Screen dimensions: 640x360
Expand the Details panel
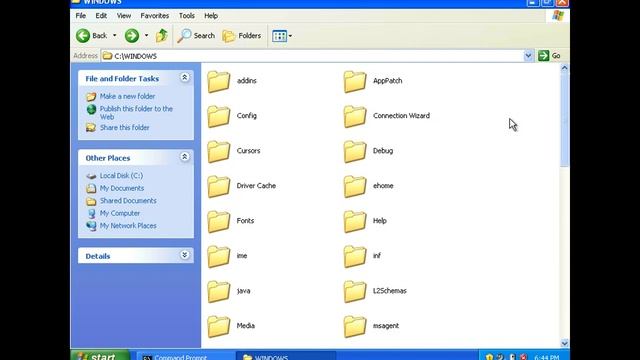(184, 255)
